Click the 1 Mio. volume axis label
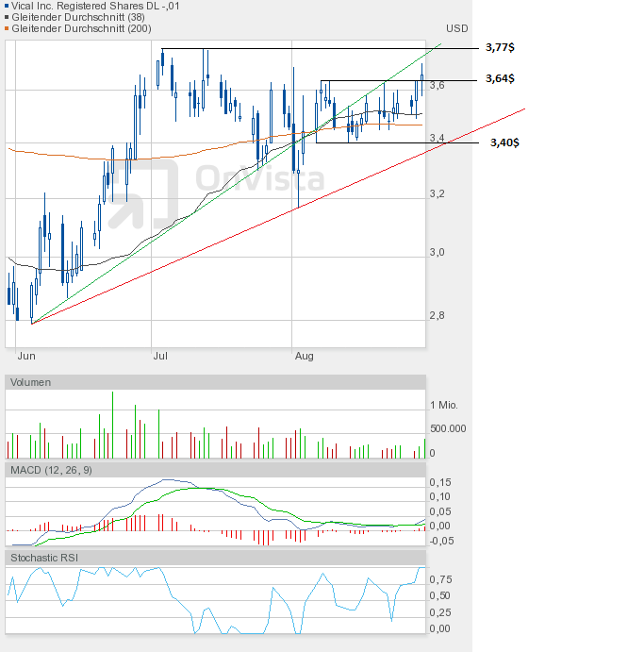 (444, 405)
